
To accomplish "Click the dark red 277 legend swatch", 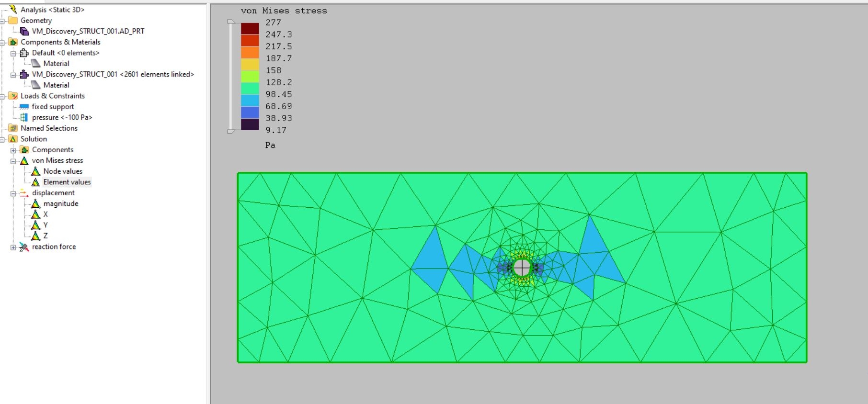I will point(250,28).
